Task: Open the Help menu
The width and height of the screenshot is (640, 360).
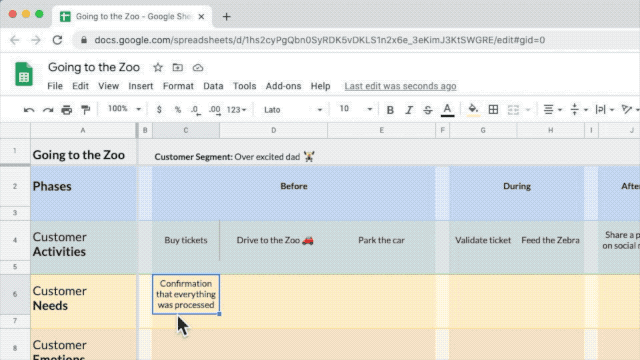Action: 320,86
